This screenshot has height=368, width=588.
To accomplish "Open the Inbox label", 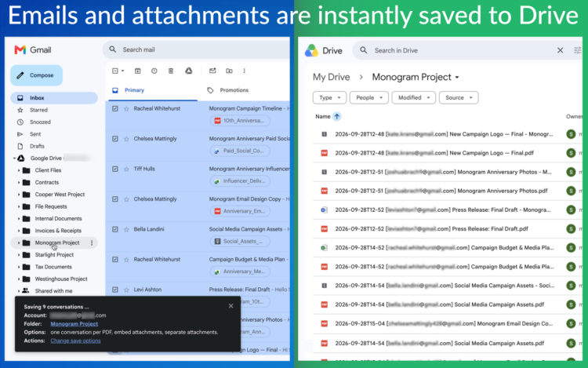I will (54, 98).
